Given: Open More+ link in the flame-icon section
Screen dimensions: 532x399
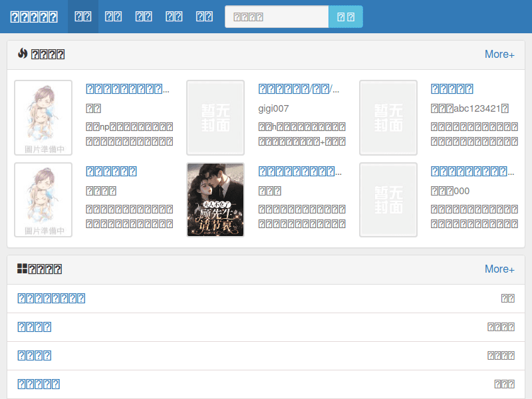Looking at the screenshot, I should pos(499,55).
